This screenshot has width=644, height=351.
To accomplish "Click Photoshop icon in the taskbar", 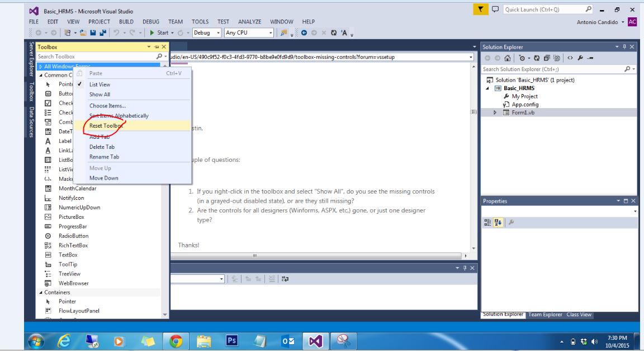I will pyautogui.click(x=231, y=341).
